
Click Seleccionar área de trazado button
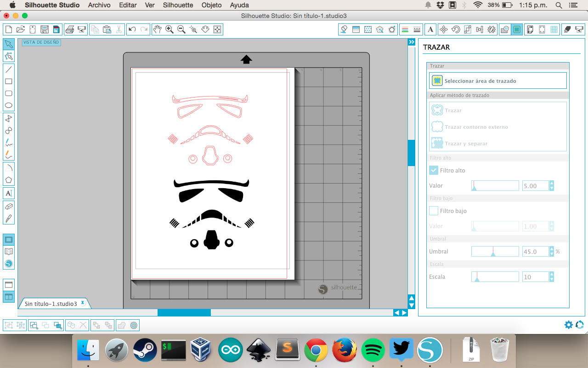click(x=498, y=80)
